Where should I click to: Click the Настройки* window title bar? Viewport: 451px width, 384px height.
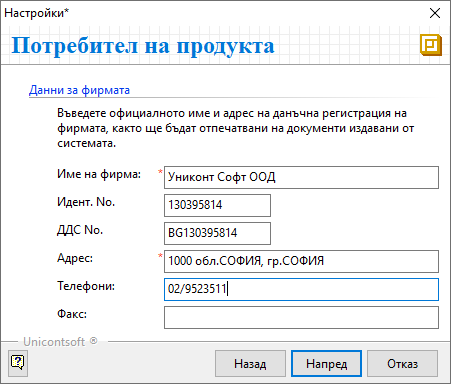click(x=213, y=13)
